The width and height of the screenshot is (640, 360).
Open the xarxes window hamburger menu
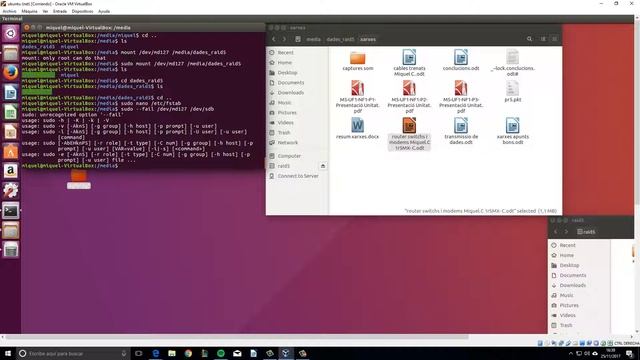click(554, 39)
